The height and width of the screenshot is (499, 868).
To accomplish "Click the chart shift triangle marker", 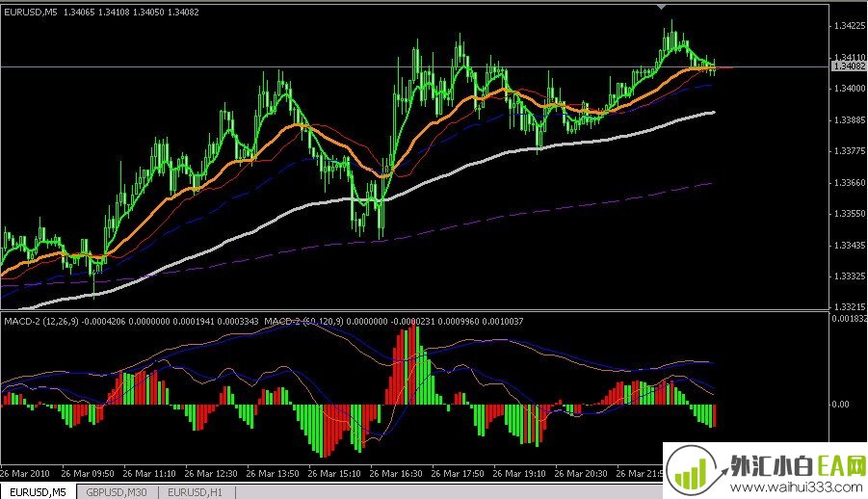I will [661, 7].
